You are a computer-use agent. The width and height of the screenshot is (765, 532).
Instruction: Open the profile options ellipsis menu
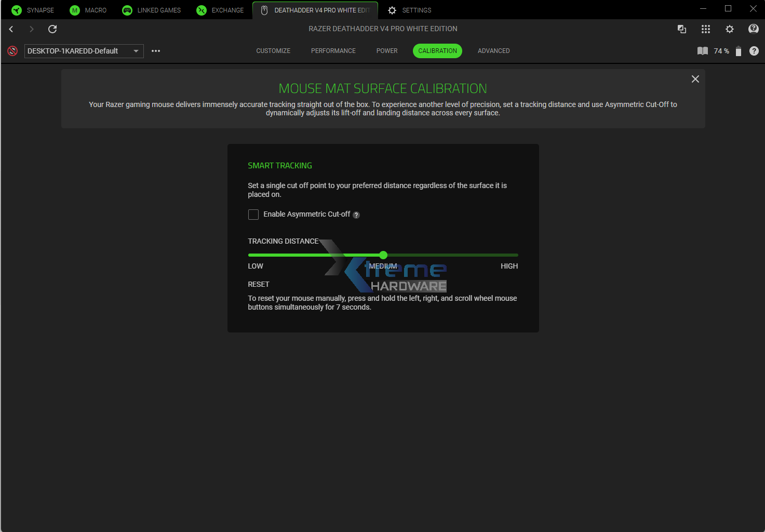coord(155,51)
